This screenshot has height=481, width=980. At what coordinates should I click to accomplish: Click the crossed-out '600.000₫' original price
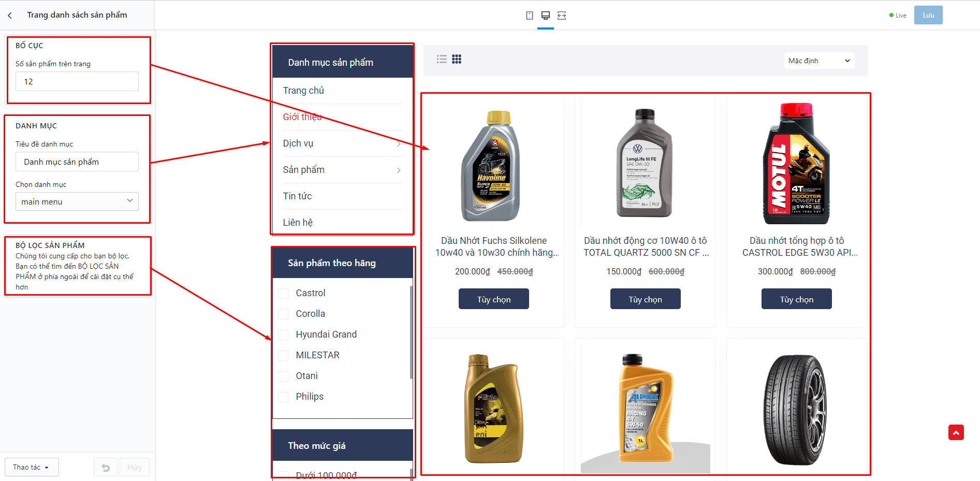pos(667,271)
